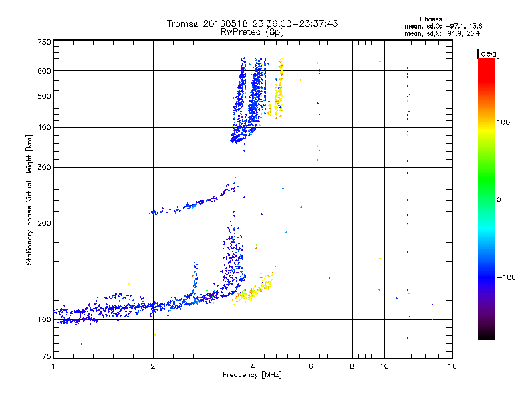Click the x-axis '1' tick label
Viewport: 532px width, 399px height.
[53, 366]
